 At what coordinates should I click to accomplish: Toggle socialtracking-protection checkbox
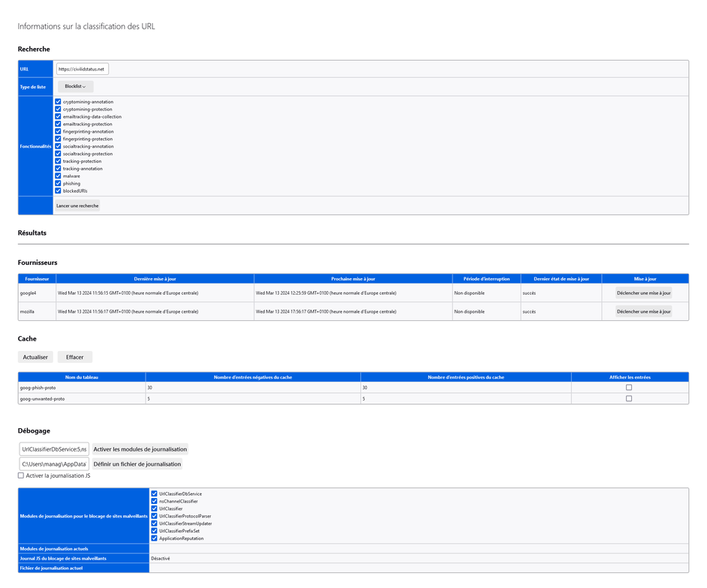point(58,154)
